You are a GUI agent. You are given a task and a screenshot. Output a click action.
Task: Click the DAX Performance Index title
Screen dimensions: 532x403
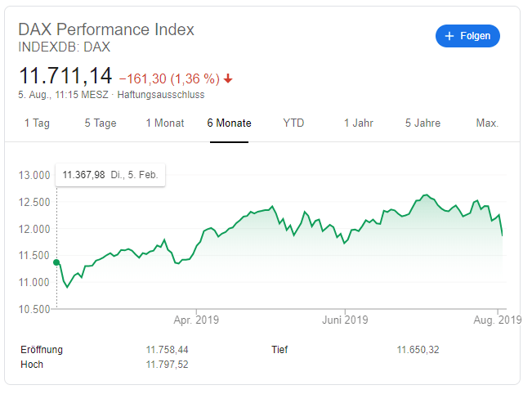106,29
